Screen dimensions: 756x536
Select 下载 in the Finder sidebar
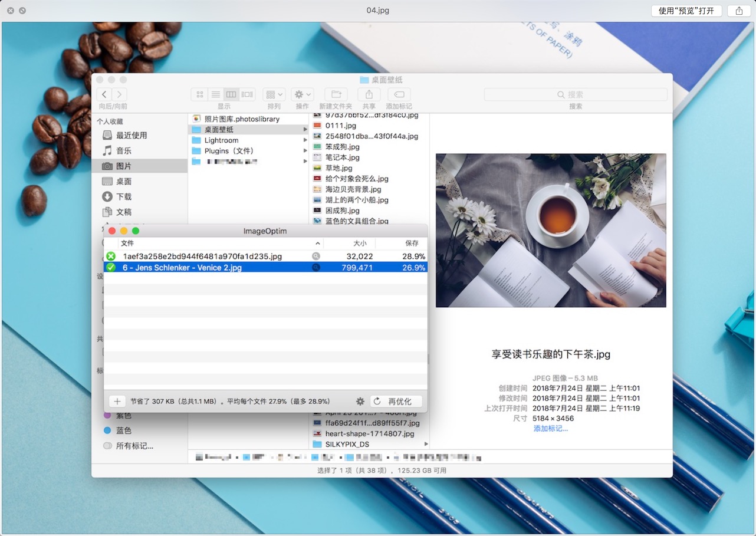[139, 196]
